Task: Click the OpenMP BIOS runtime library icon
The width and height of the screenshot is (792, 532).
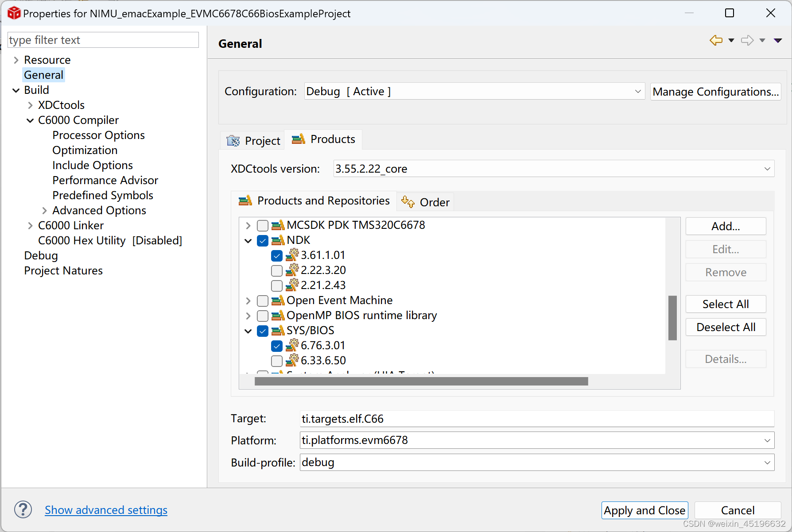Action: point(278,316)
